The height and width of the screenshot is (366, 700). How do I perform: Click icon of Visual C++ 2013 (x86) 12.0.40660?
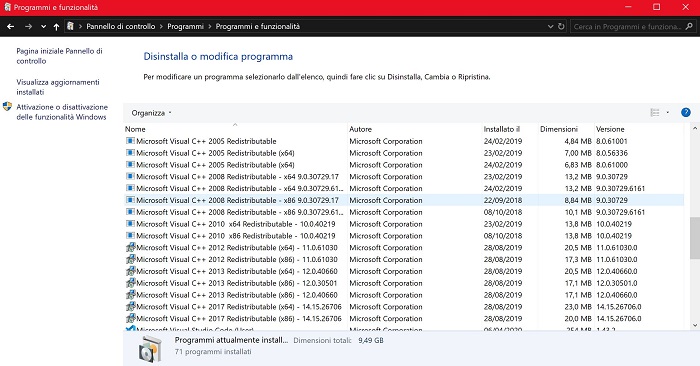[130, 295]
